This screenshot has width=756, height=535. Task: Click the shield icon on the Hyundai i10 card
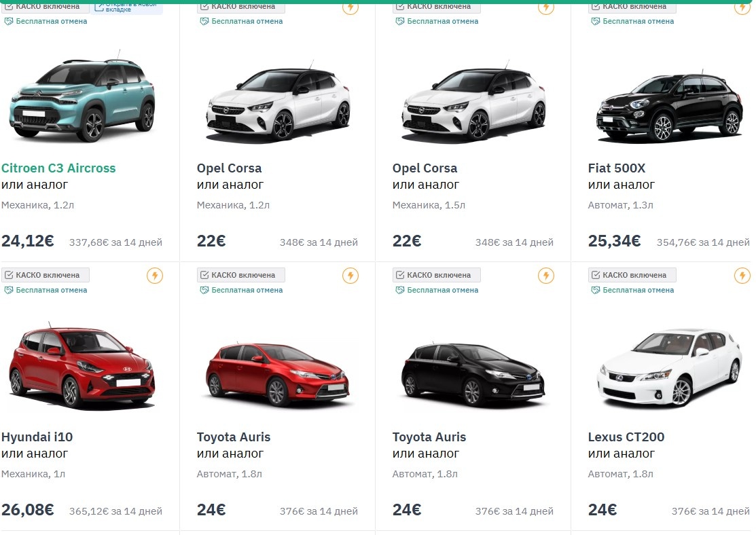[8, 290]
